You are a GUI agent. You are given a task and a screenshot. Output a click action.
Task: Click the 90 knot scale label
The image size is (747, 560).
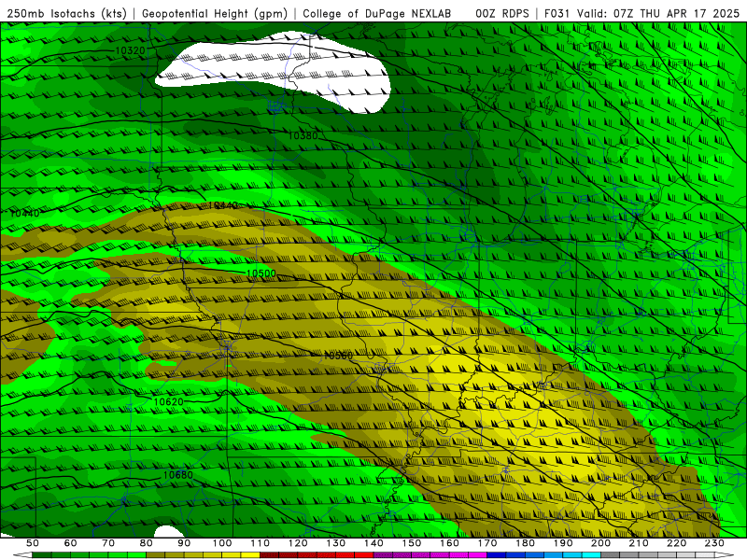point(184,543)
